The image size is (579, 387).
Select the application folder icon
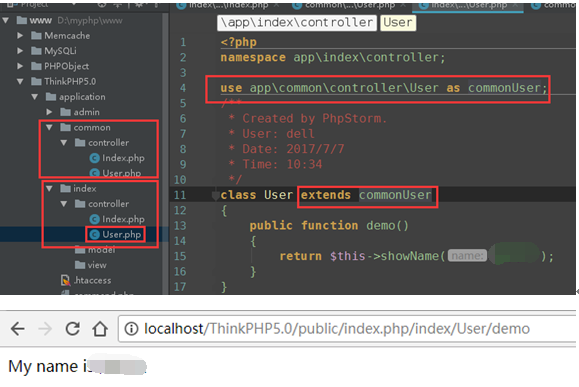51,97
